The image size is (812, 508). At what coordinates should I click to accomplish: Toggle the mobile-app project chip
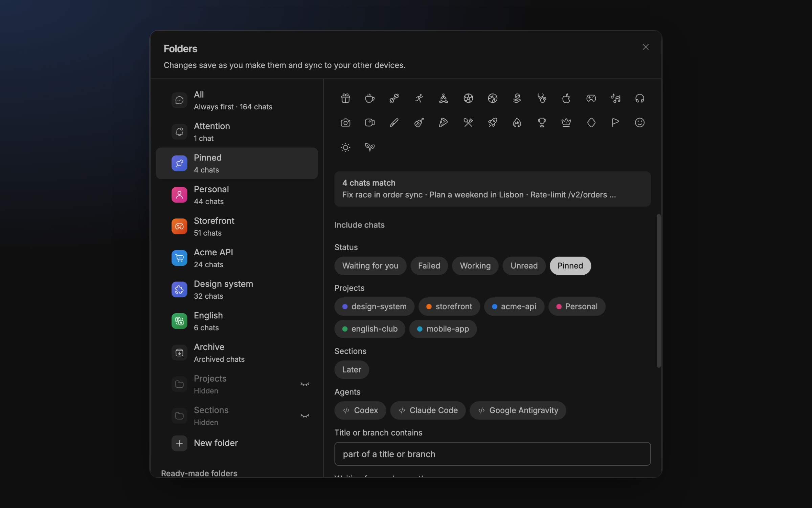tap(443, 329)
